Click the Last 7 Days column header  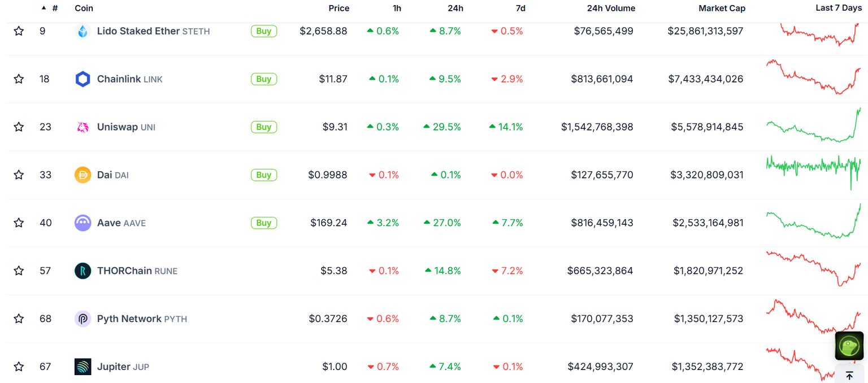click(838, 8)
